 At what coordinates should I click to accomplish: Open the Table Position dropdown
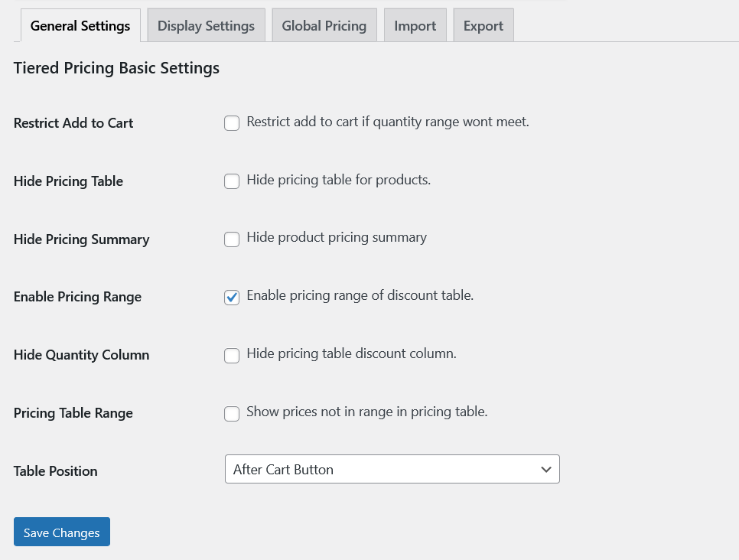click(383, 469)
